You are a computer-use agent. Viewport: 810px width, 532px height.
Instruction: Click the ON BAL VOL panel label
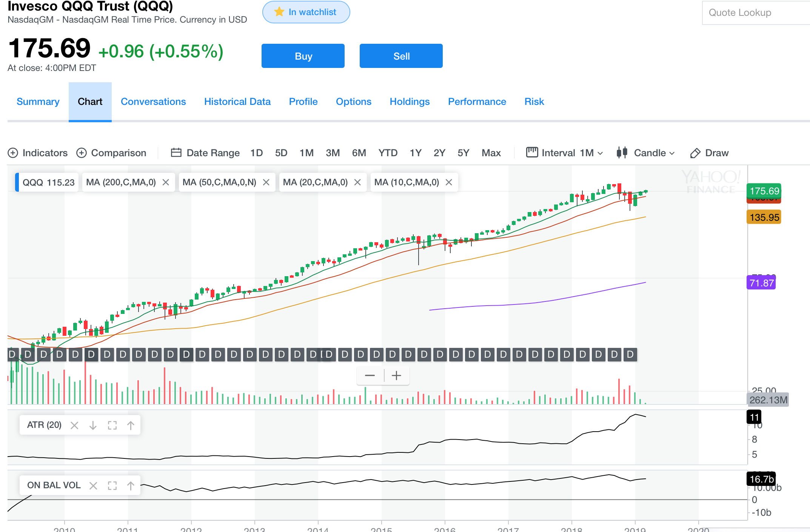point(54,485)
